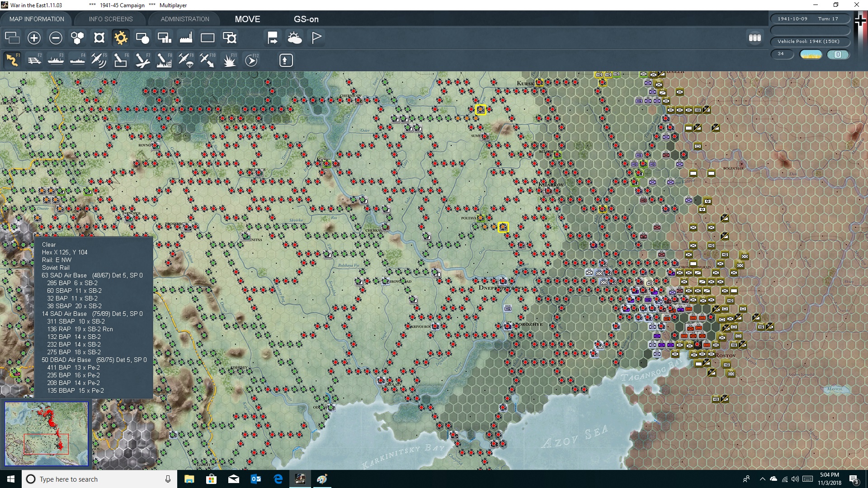Click the minimap overview thumbnail
This screenshot has height=488, width=868.
click(47, 434)
